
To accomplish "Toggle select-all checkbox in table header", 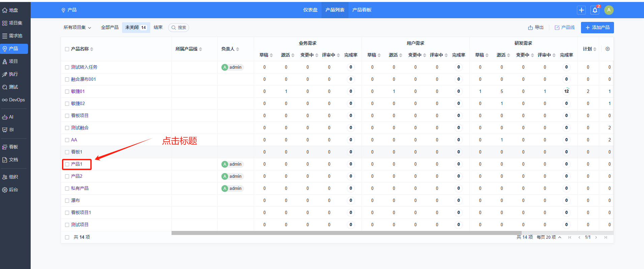I will [x=67, y=49].
